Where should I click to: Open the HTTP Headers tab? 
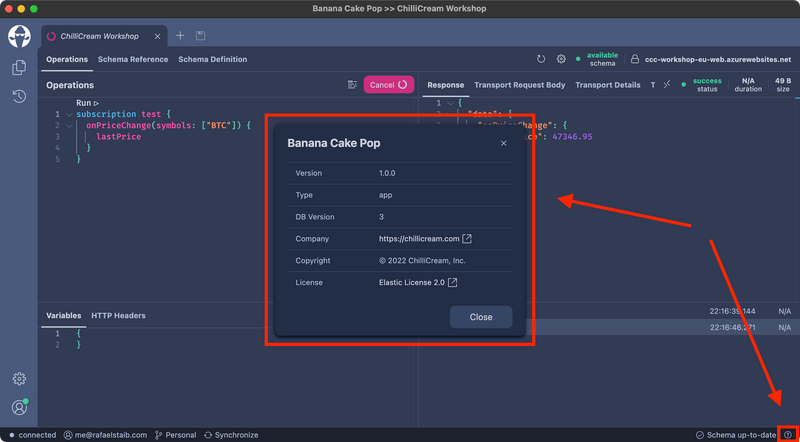[x=118, y=315]
